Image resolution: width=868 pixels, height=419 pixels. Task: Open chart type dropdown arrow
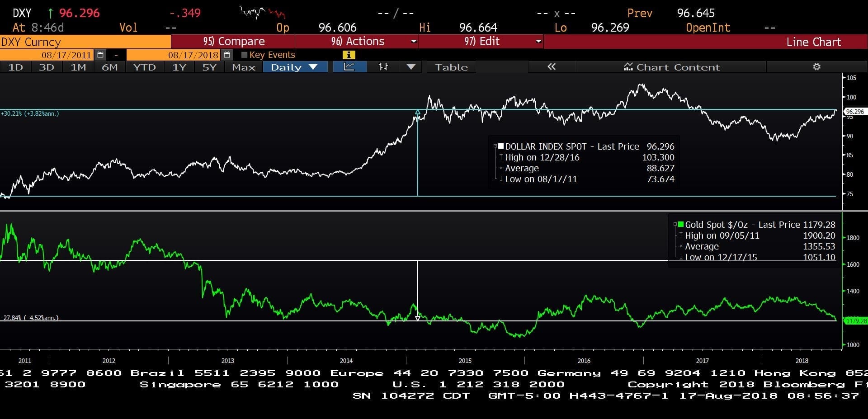click(x=411, y=67)
